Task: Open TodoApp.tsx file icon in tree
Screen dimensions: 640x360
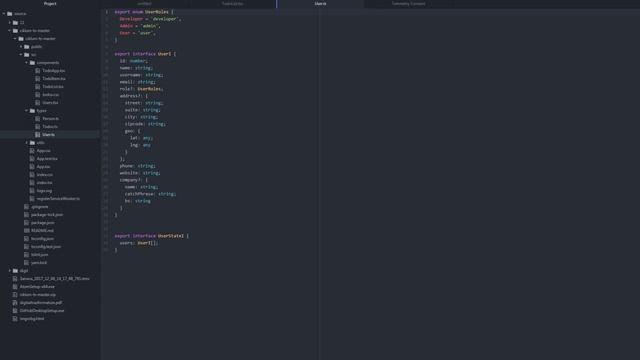Action: [38, 71]
